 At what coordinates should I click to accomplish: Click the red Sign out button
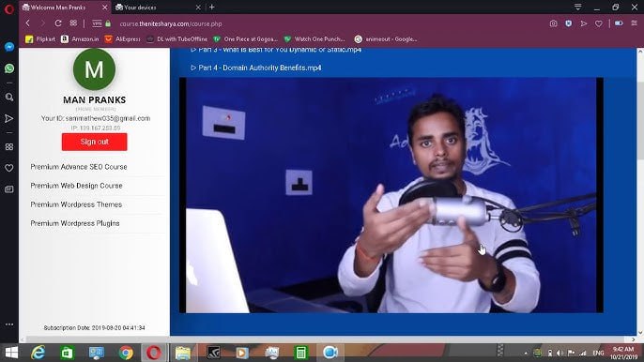tap(95, 142)
